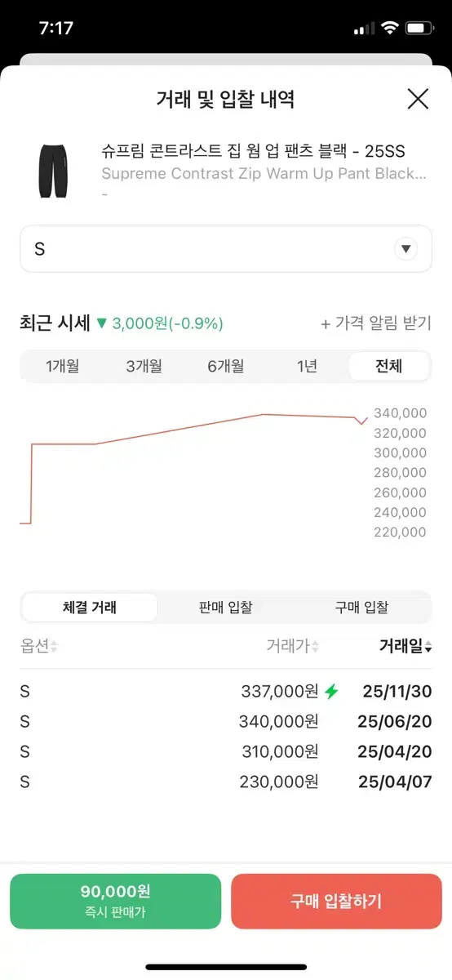Switch to the 판매 입찰 tab
The image size is (452, 980).
pyautogui.click(x=225, y=608)
